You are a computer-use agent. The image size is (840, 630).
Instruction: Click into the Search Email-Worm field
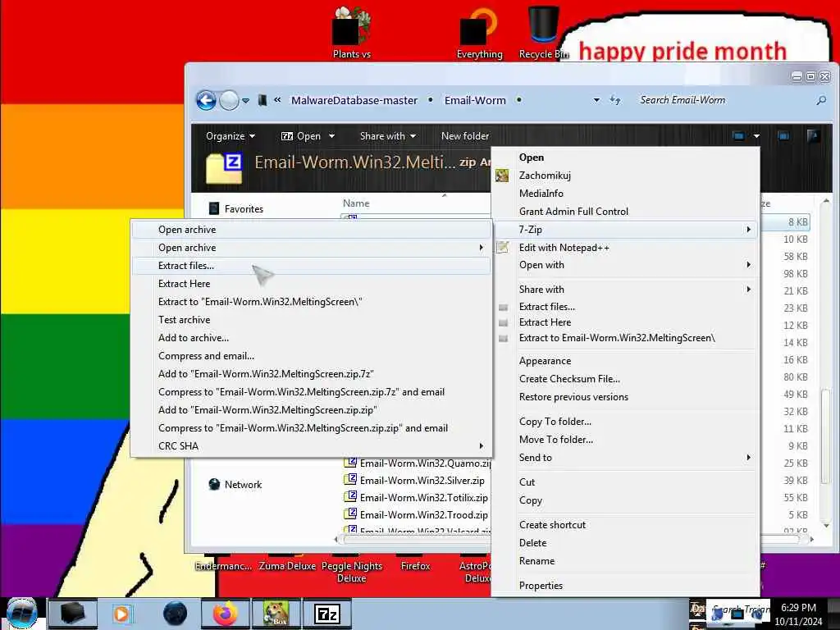coord(724,100)
